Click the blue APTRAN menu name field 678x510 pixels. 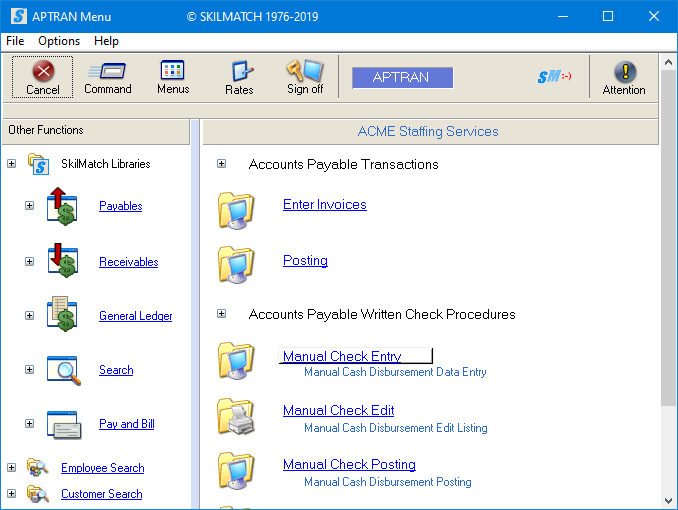click(x=403, y=77)
